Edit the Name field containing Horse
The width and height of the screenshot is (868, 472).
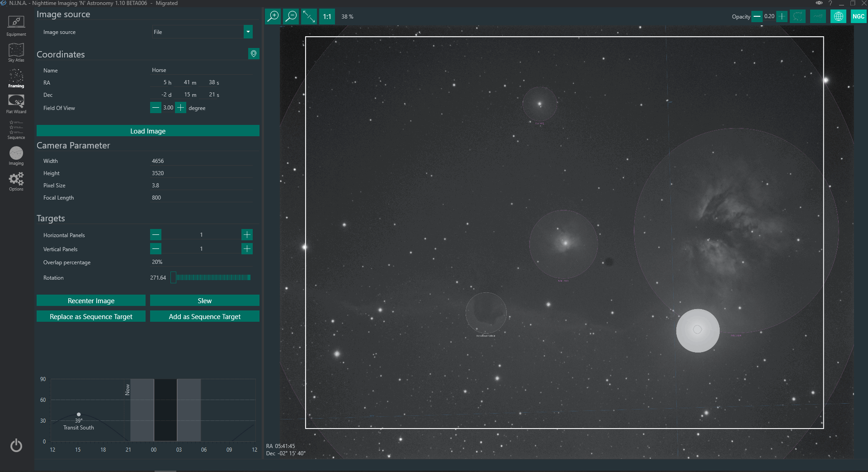click(x=202, y=70)
